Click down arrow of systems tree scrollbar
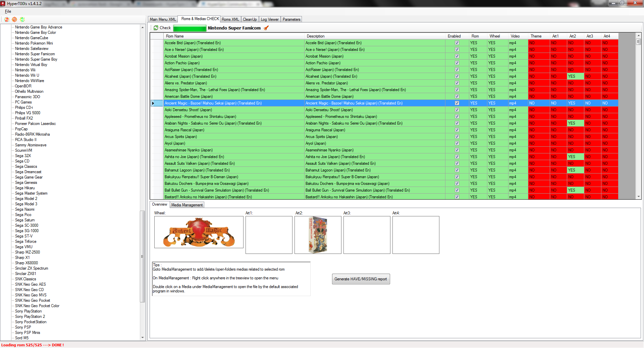644x348 pixels. click(x=143, y=338)
